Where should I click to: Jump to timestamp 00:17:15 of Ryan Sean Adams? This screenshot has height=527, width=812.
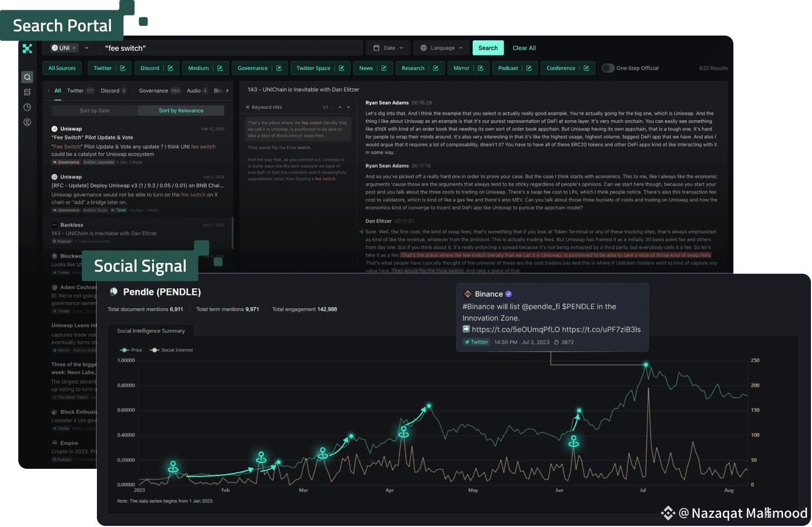[421, 166]
